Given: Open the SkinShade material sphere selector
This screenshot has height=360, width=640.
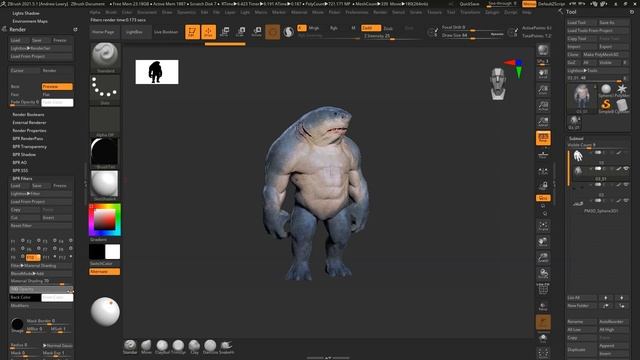Looking at the screenshot, I should (105, 186).
